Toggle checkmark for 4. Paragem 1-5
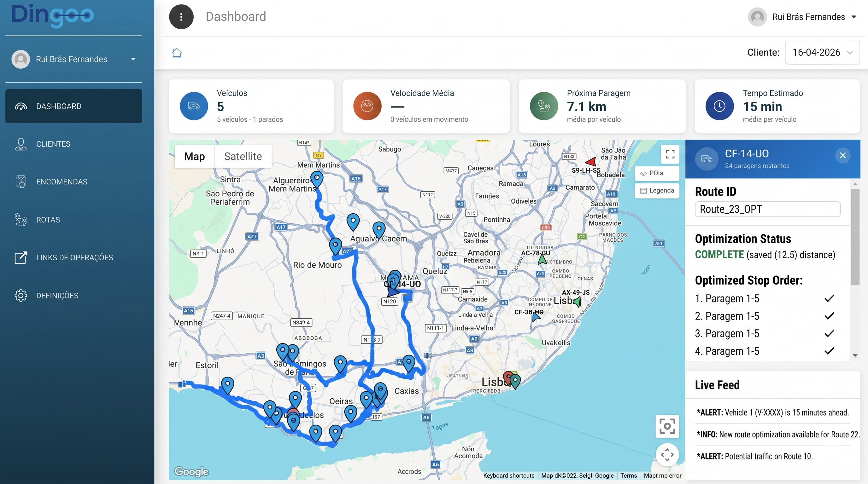 (829, 351)
